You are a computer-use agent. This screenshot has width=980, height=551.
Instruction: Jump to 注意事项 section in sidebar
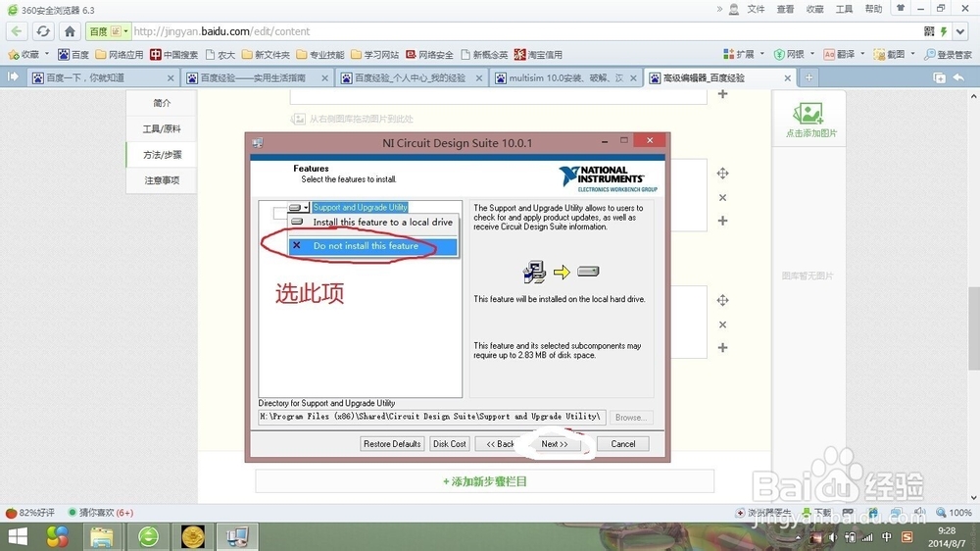pos(162,180)
